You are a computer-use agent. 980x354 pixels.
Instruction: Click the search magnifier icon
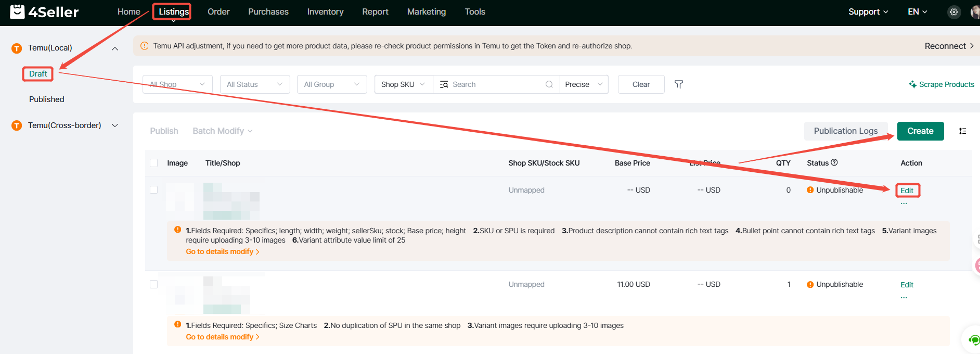coord(549,84)
